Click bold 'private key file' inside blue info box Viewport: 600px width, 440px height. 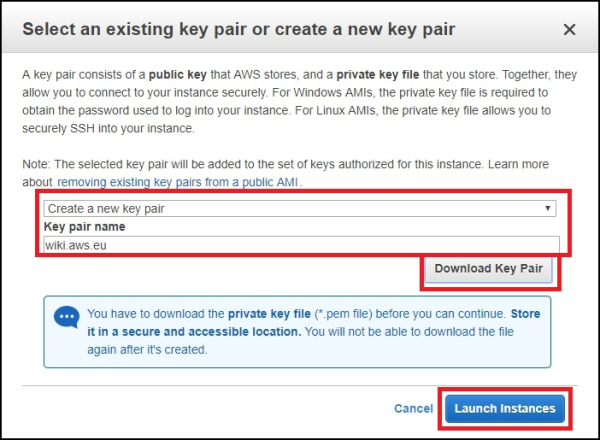(x=269, y=314)
